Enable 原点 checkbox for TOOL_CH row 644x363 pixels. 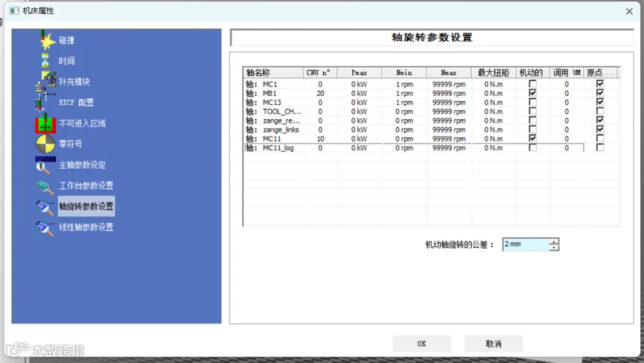tap(600, 111)
